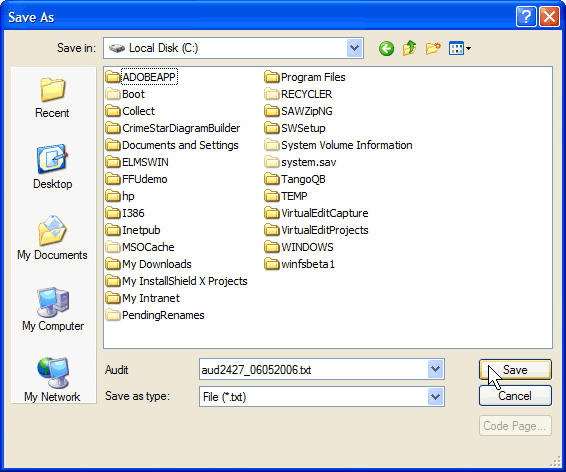Open the Recent places shortcut

[52, 97]
